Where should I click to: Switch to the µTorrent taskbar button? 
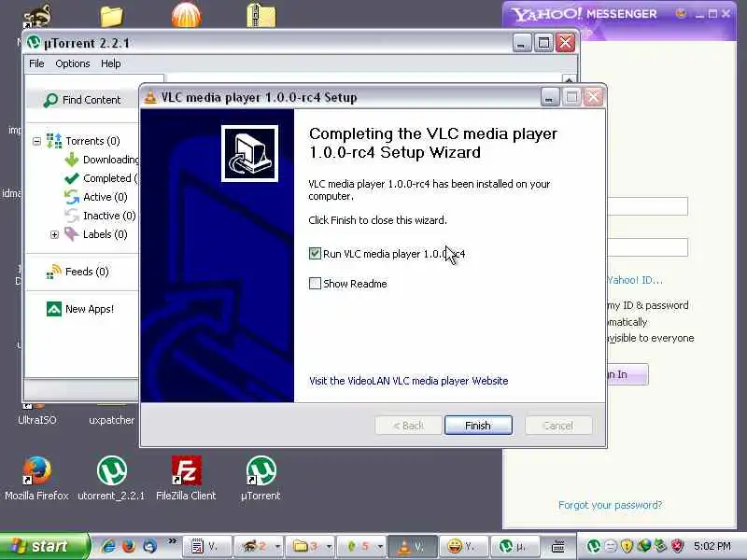[x=515, y=547]
